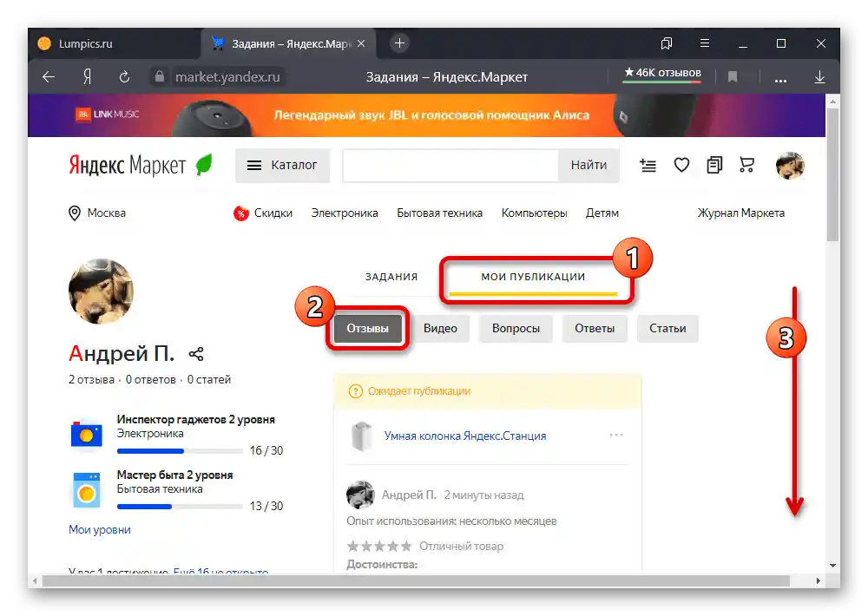868x616 pixels.
Task: Select the Видео filter button
Action: tap(440, 328)
